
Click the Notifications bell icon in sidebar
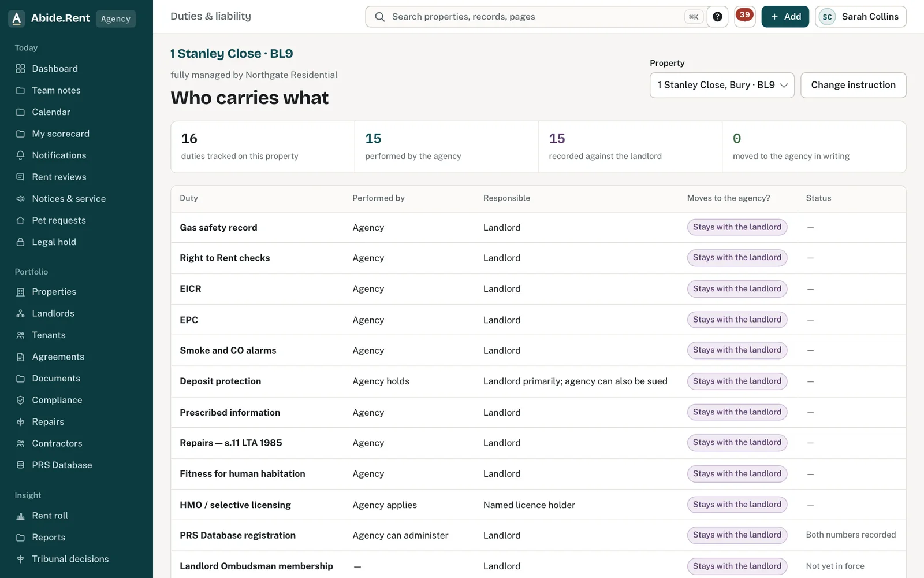coord(20,155)
